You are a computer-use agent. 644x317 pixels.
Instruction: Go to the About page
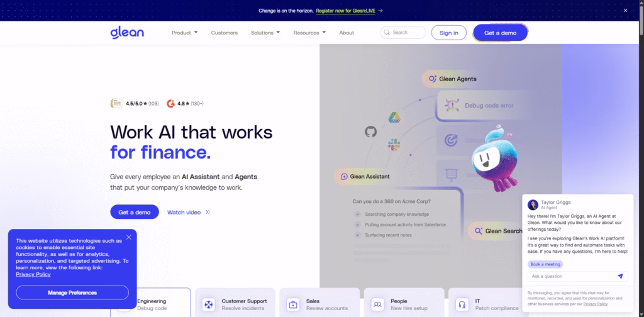click(347, 33)
